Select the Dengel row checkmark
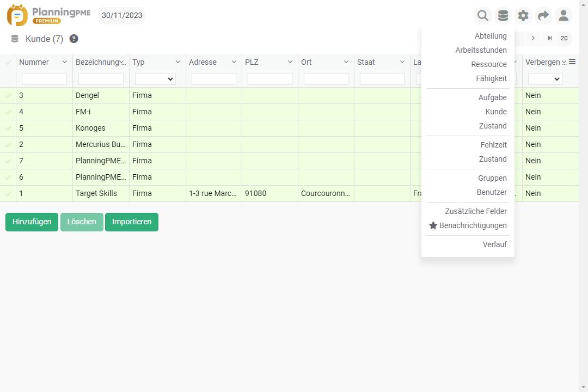 point(8,96)
